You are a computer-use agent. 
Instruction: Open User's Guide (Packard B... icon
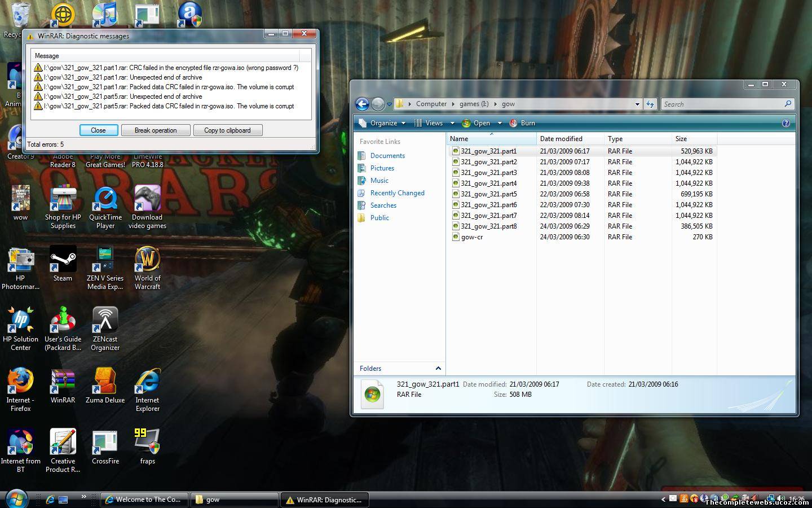(x=63, y=329)
